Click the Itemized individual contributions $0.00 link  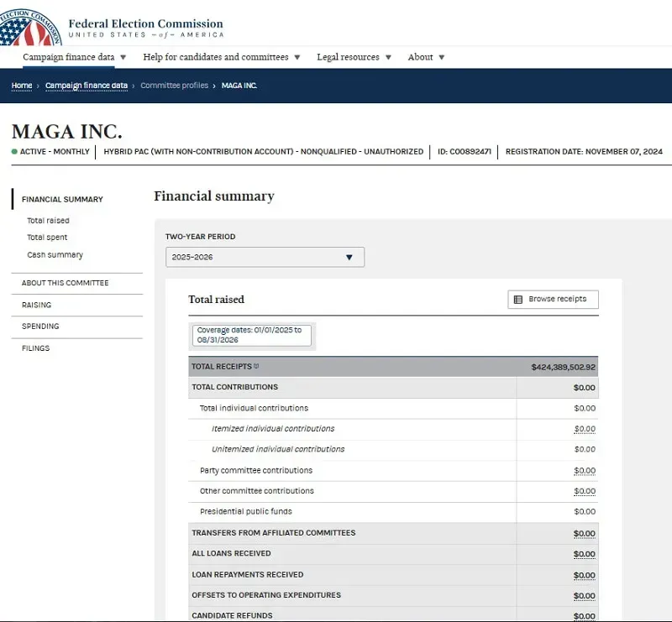click(x=585, y=429)
